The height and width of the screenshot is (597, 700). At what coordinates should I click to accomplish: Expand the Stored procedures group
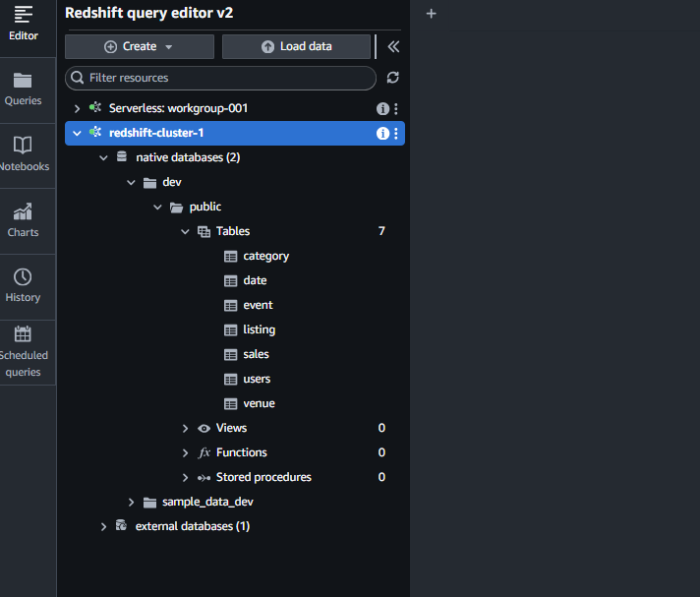coord(185,477)
